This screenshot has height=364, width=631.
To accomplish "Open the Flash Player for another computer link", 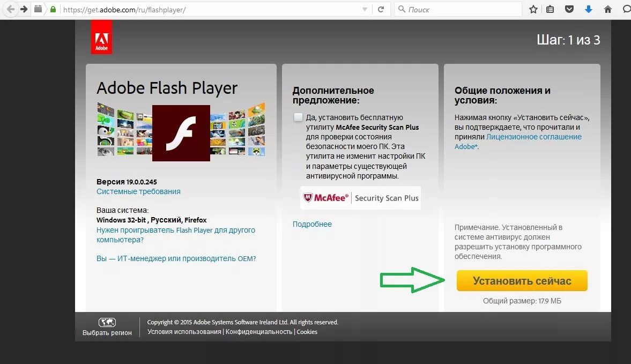I will click(x=176, y=235).
